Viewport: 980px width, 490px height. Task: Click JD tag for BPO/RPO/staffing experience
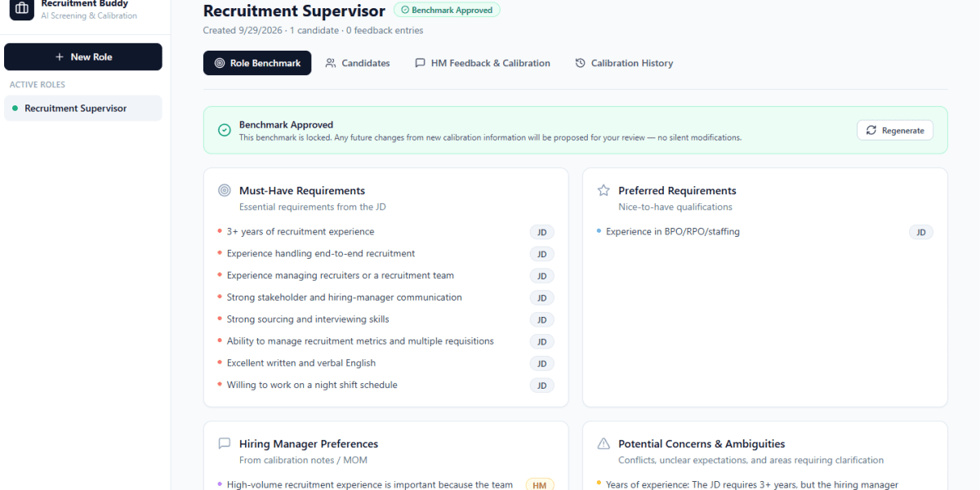[x=921, y=233]
